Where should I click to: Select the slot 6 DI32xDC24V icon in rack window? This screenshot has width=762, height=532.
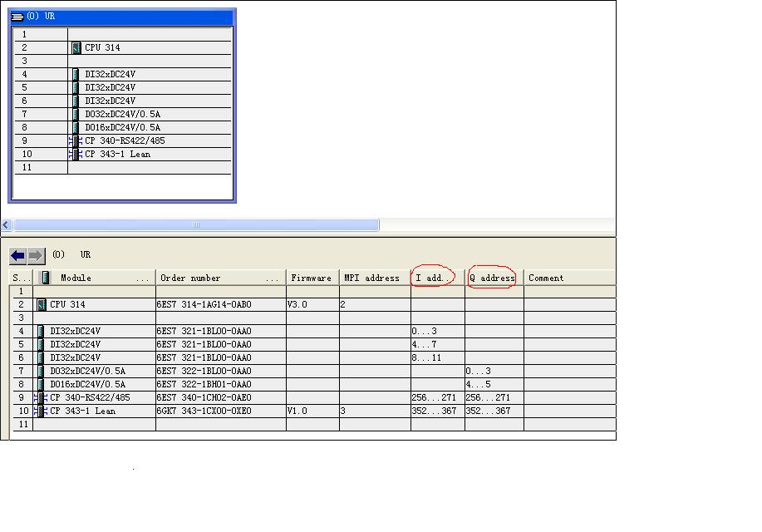(76, 101)
